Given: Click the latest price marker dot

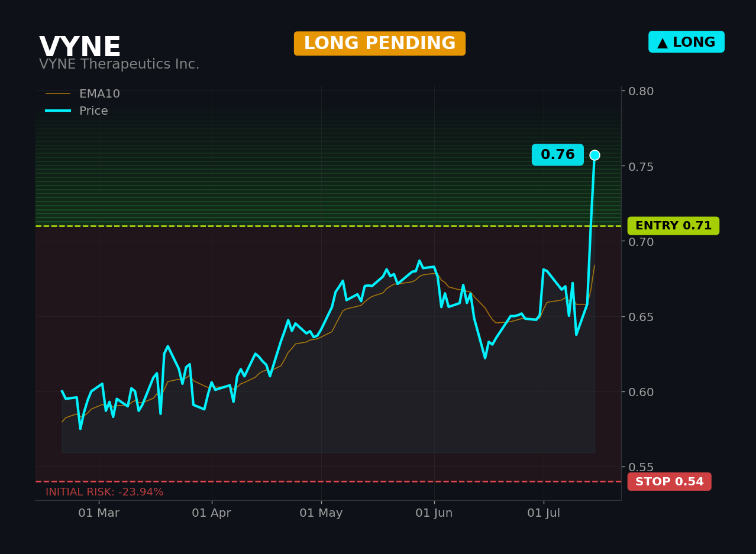Looking at the screenshot, I should pyautogui.click(x=595, y=155).
